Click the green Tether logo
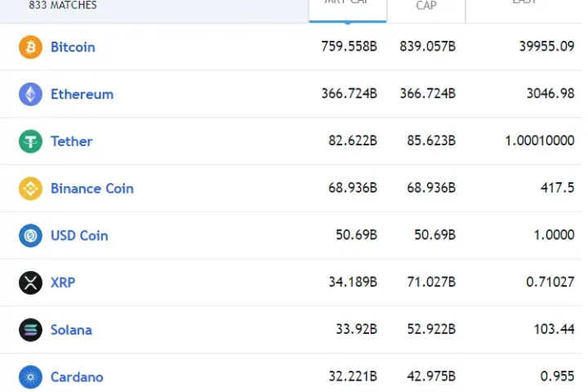This screenshot has height=392, width=588. click(x=30, y=141)
